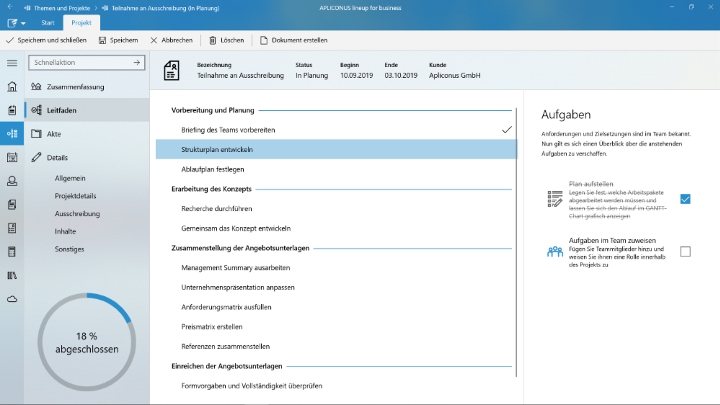Select Recherche durchführen step
Viewport: 720px width, 405px height.
(336, 208)
